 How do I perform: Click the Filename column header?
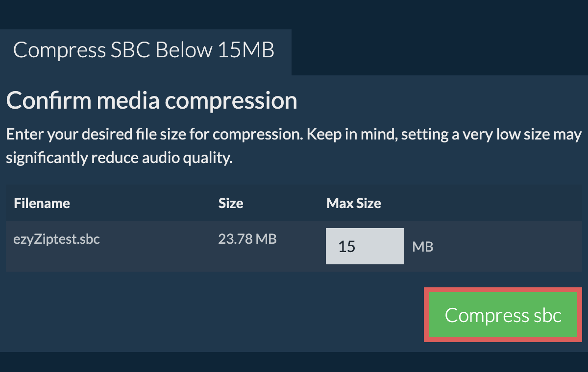point(42,203)
